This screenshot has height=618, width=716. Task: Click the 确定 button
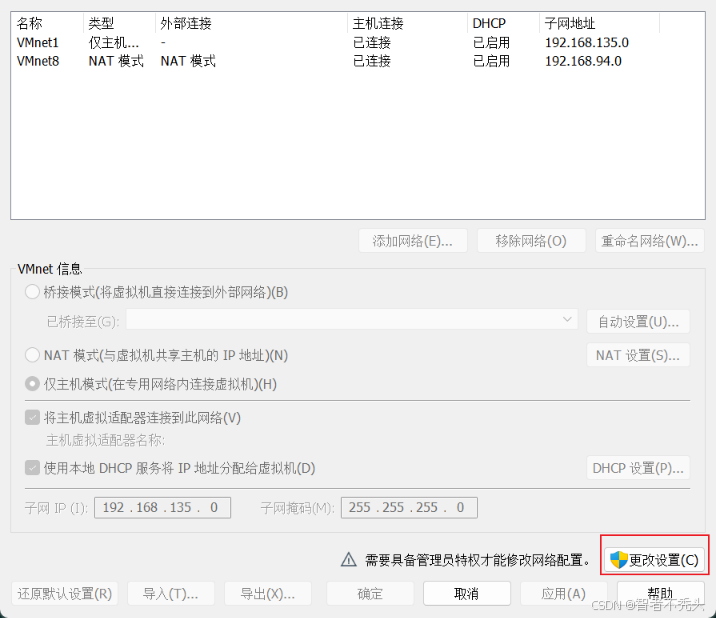click(x=370, y=593)
